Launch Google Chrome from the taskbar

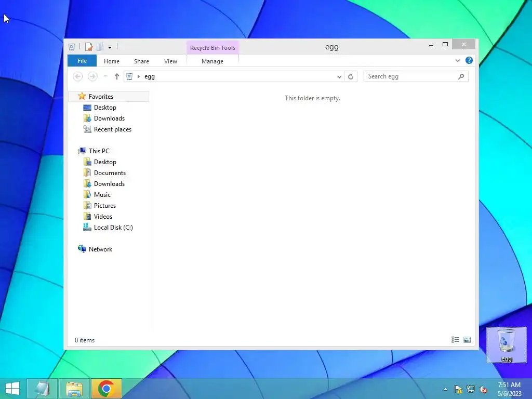pos(106,389)
